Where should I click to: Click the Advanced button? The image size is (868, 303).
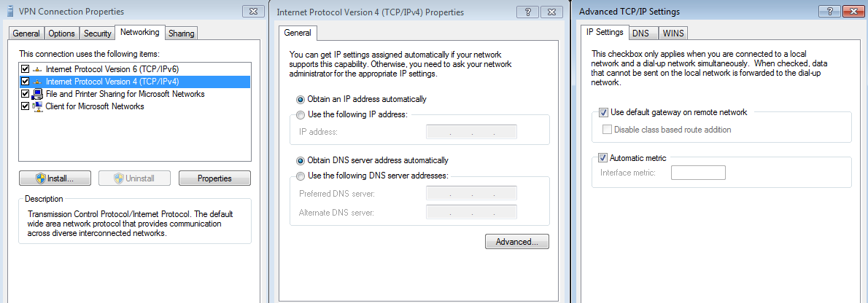pos(516,242)
